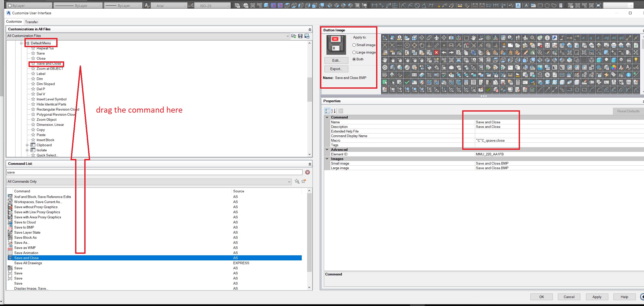The width and height of the screenshot is (644, 306).
Task: Collapse the Default Menu tree node
Action: point(21,43)
